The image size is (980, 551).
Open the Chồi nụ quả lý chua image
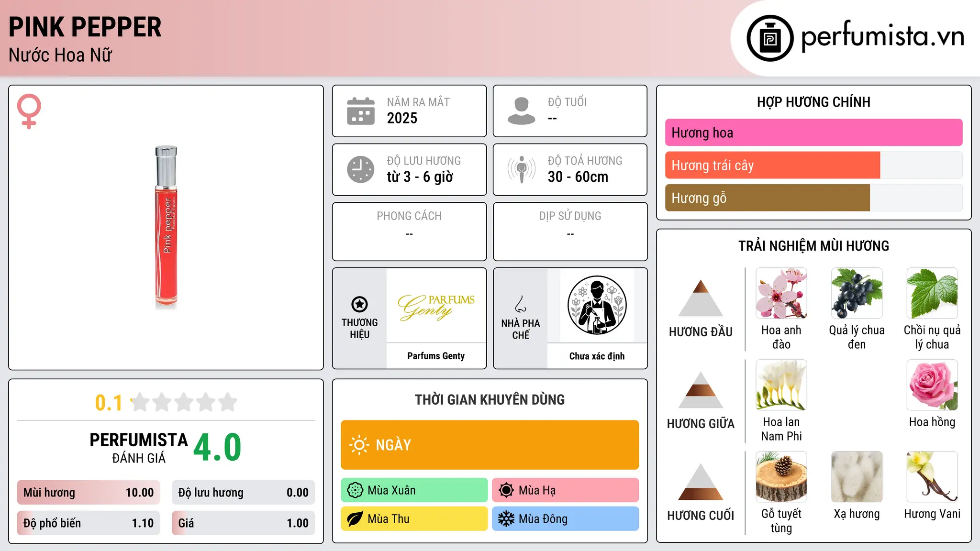pos(933,293)
